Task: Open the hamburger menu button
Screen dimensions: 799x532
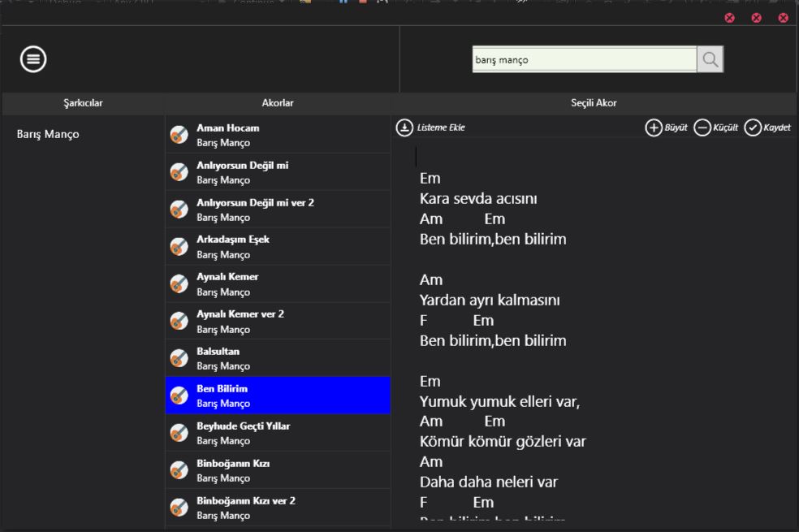Action: pos(33,59)
